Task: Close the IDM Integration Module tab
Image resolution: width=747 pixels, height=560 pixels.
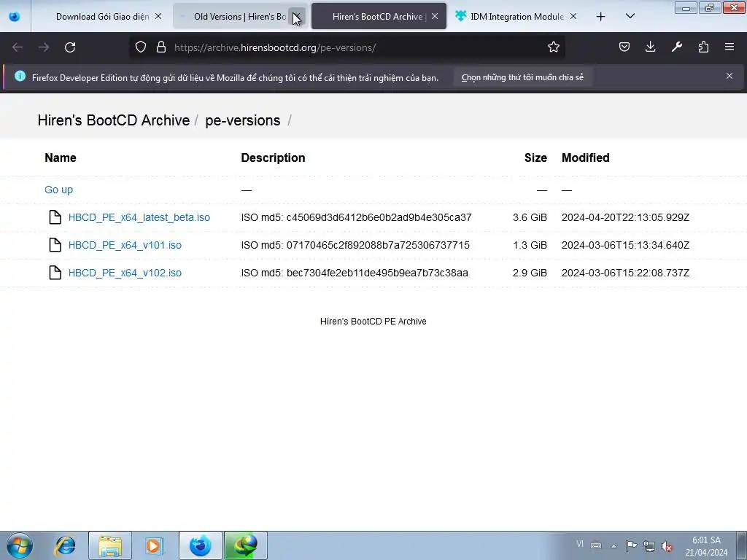Action: (x=573, y=17)
